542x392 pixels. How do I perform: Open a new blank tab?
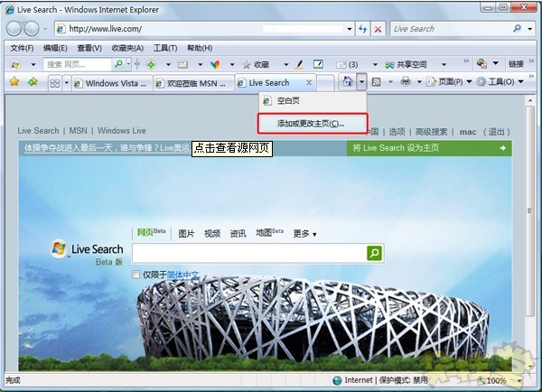point(325,83)
